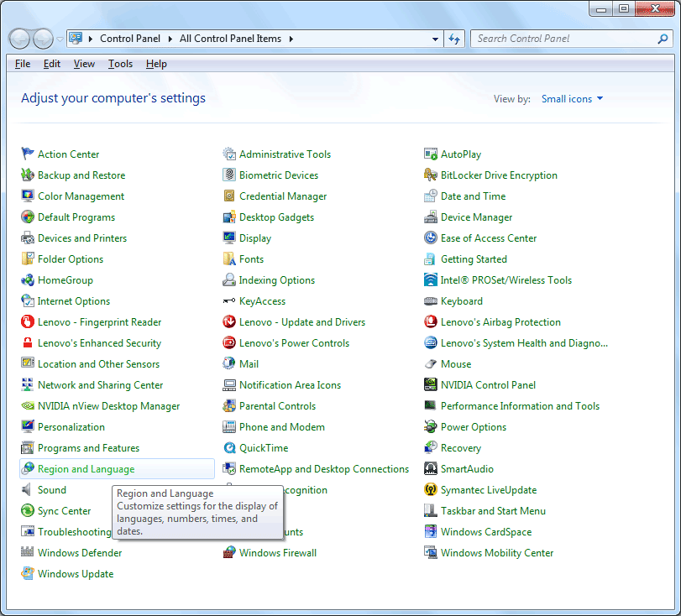Click the search magnifier icon
This screenshot has width=681, height=616.
[x=663, y=39]
